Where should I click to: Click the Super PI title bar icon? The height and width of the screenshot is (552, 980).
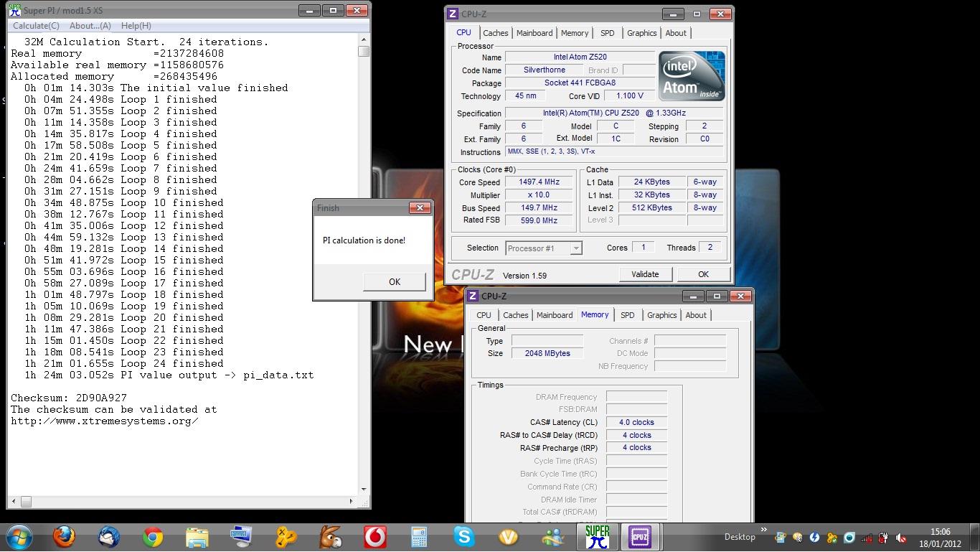click(x=14, y=11)
